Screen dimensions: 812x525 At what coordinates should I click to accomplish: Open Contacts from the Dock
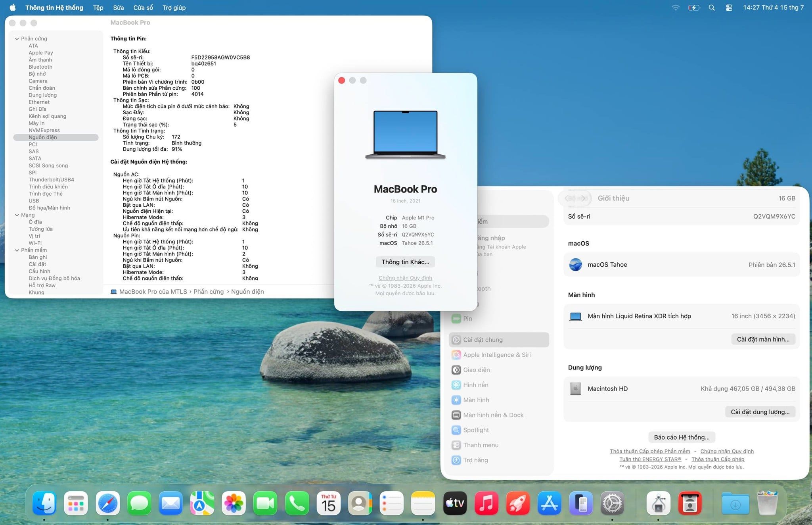coord(360,503)
